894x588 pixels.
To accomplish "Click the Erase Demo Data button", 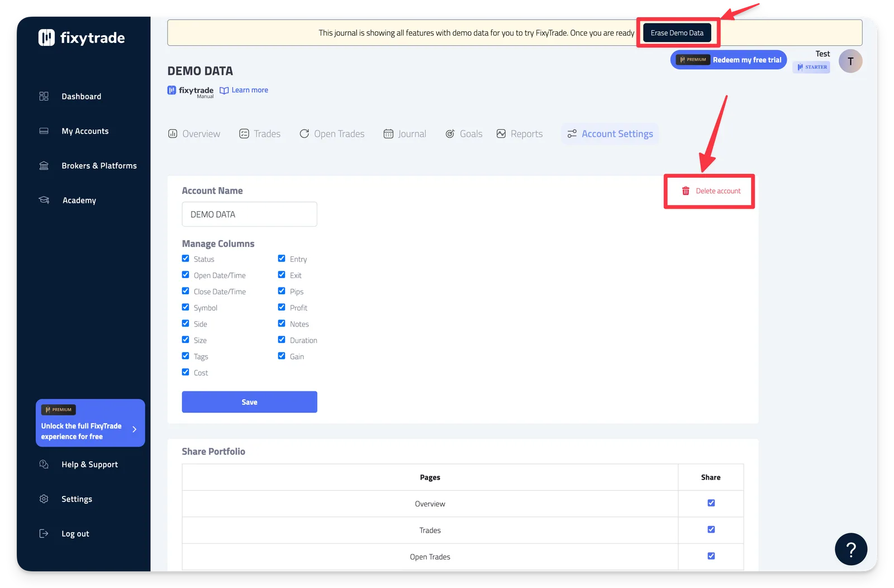I will (677, 33).
